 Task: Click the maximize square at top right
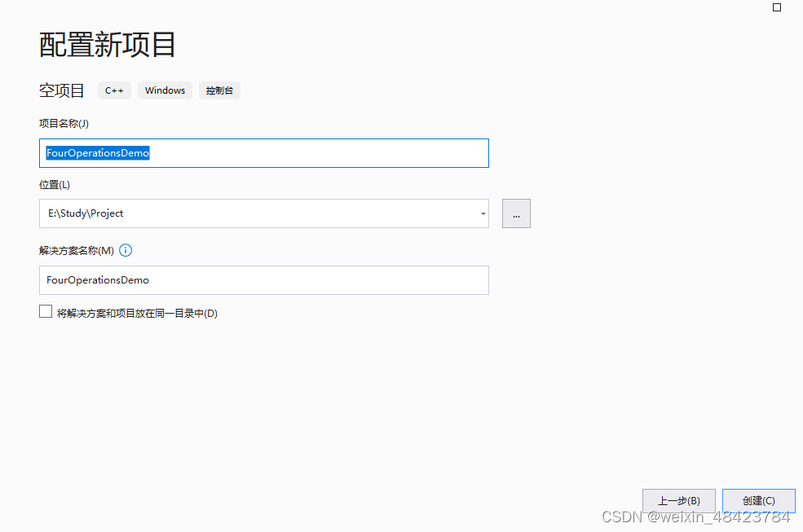(776, 7)
